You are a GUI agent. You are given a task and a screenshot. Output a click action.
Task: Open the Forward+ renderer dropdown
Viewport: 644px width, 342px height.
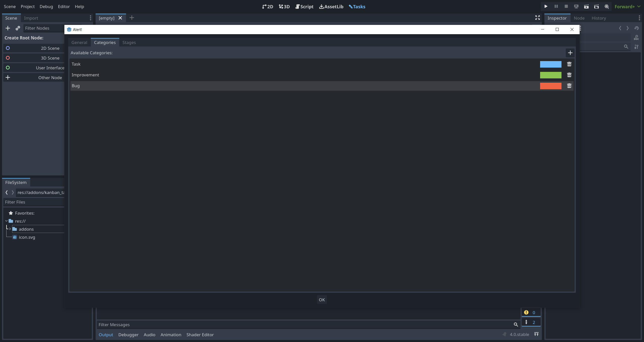coord(627,7)
